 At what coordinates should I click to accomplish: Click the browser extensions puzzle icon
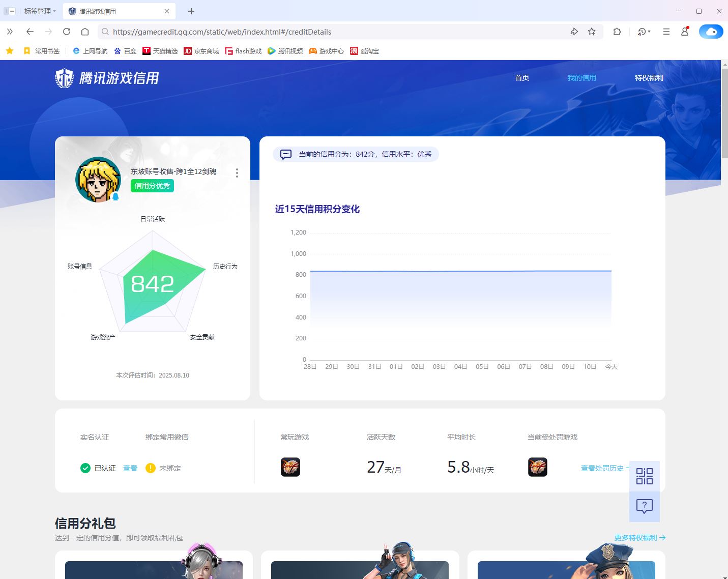(x=617, y=32)
